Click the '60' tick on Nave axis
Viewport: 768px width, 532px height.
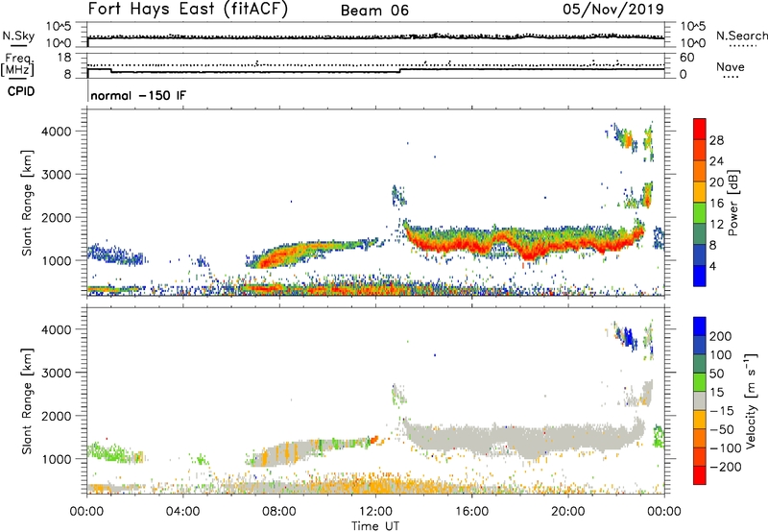687,58
